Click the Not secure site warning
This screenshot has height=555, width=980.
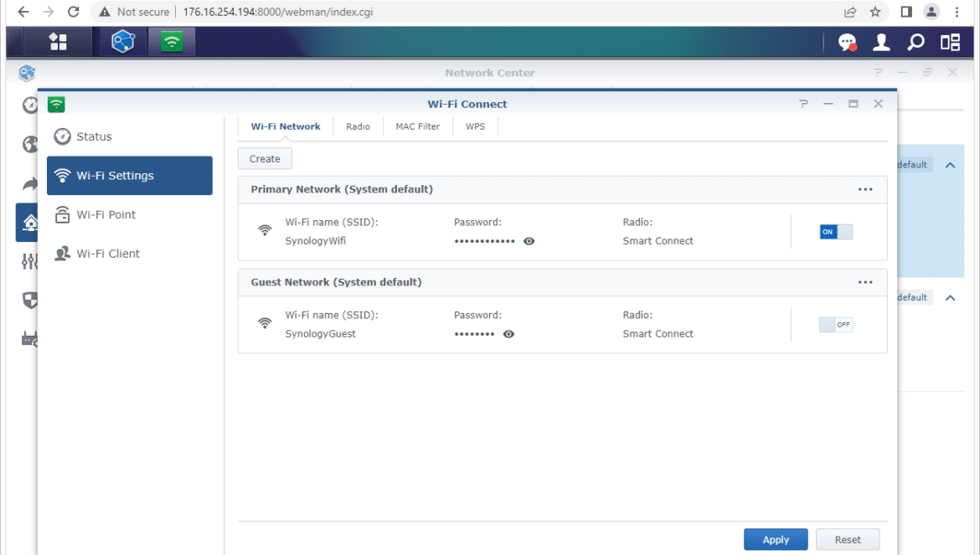coord(134,12)
